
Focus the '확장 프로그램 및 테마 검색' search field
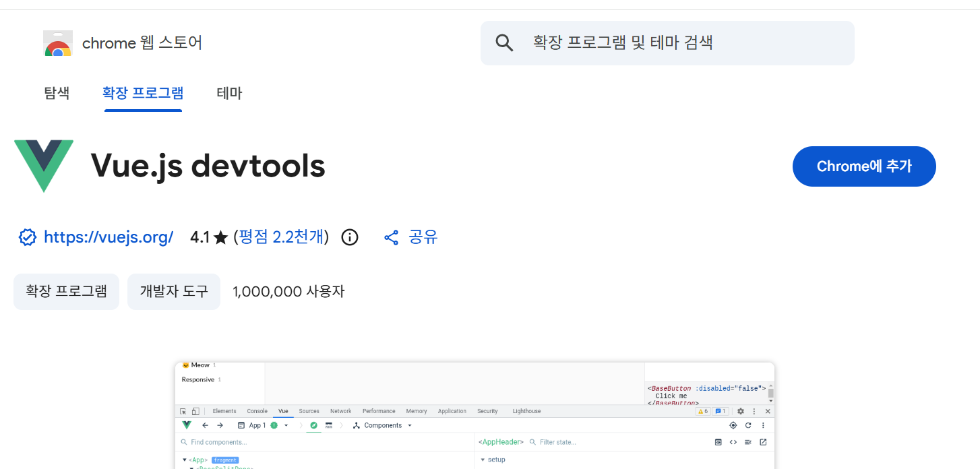667,43
